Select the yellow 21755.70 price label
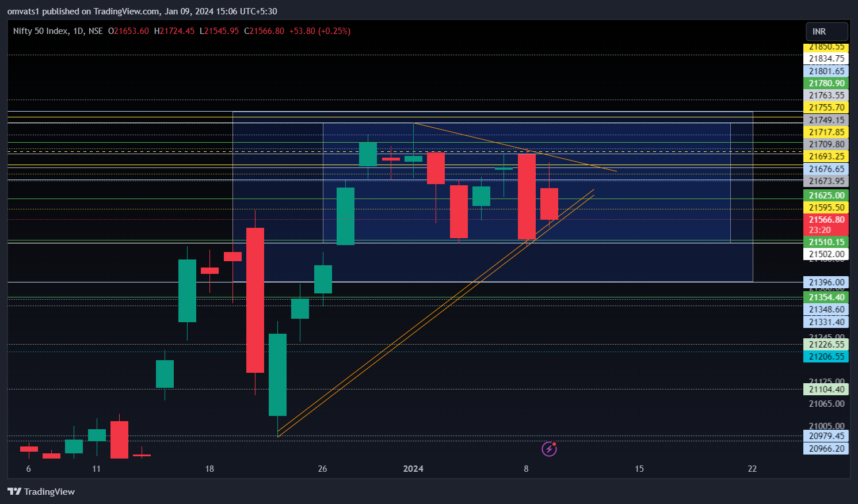The height and width of the screenshot is (504, 858). coord(826,108)
